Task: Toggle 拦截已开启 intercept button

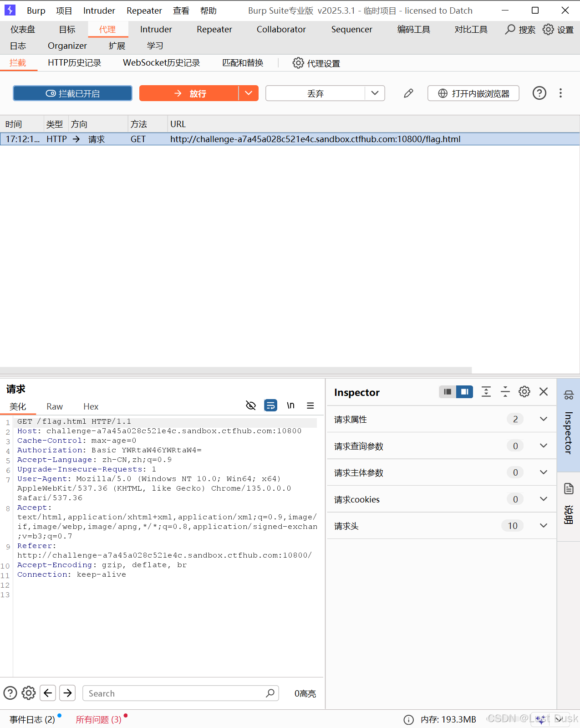Action: pyautogui.click(x=73, y=93)
